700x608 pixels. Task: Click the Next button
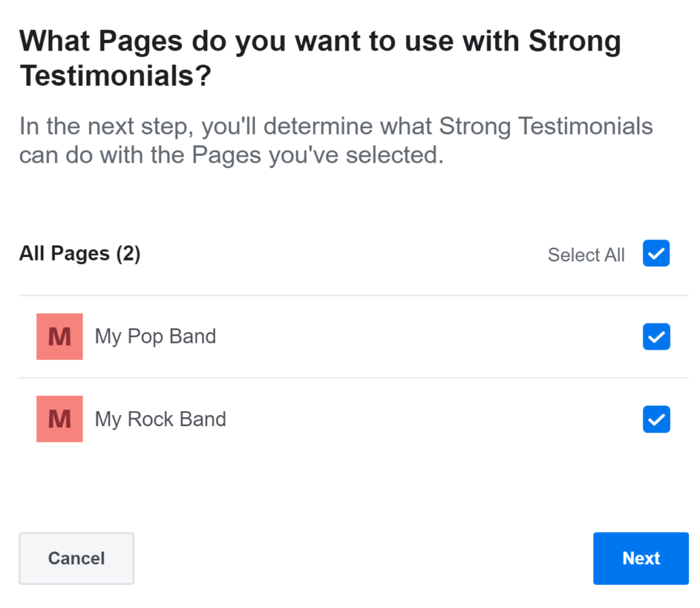(641, 558)
